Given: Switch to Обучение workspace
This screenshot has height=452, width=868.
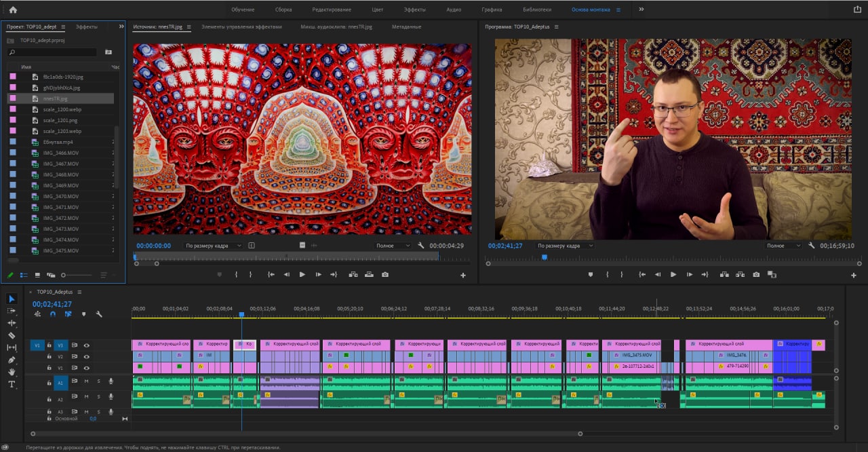Looking at the screenshot, I should [x=243, y=10].
